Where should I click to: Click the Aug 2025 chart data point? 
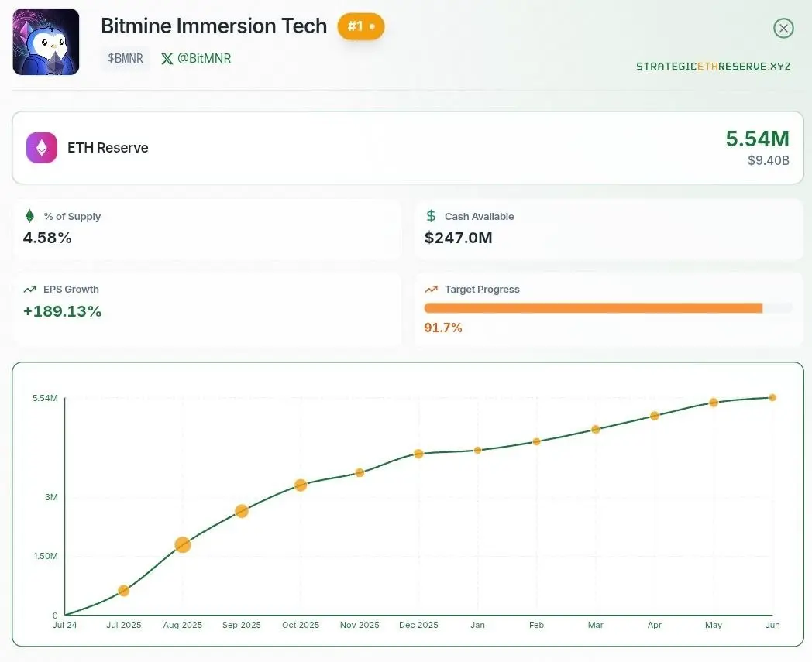point(182,544)
